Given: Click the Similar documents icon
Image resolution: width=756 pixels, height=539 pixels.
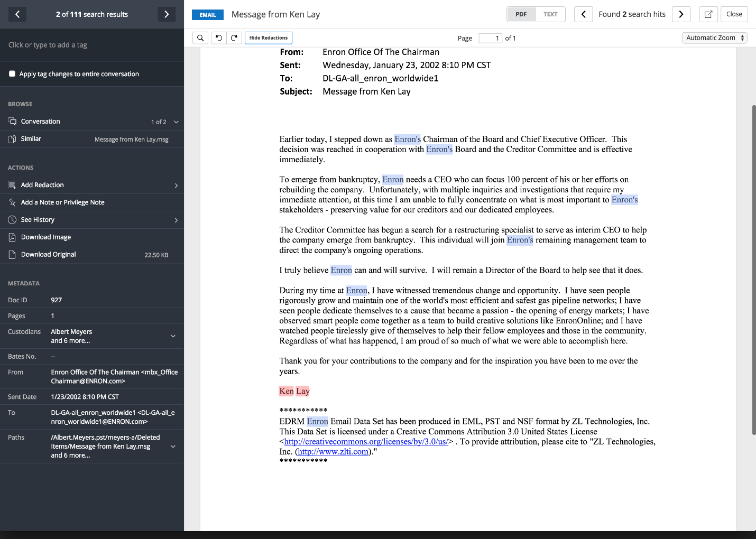Looking at the screenshot, I should [x=12, y=139].
